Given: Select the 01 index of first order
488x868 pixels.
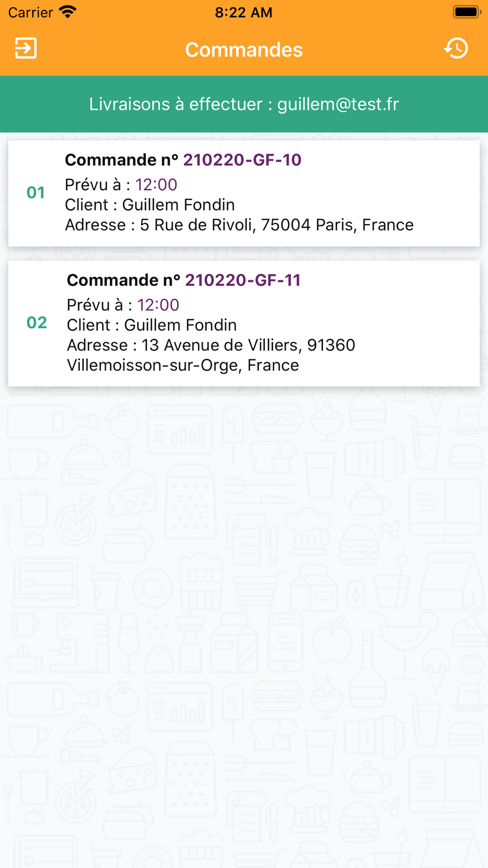Looking at the screenshot, I should 36,193.
